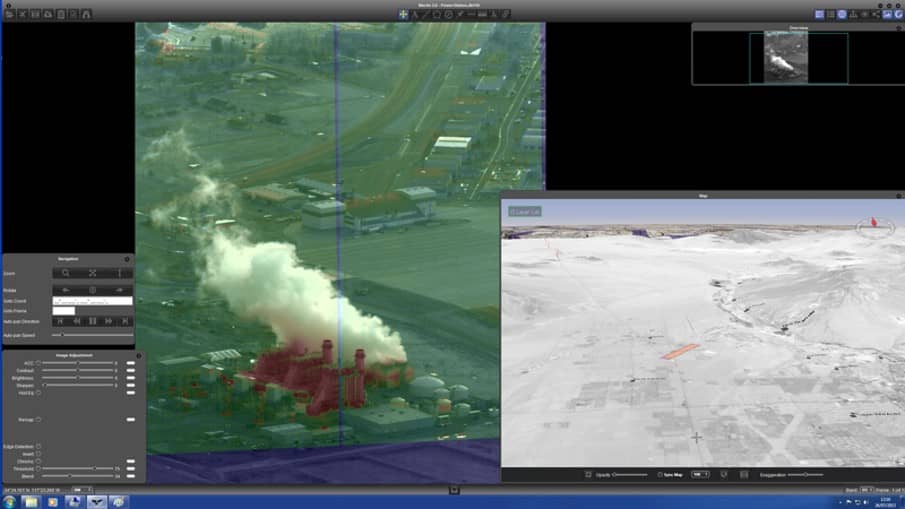Skip auto-pan to the last frame

coord(124,321)
